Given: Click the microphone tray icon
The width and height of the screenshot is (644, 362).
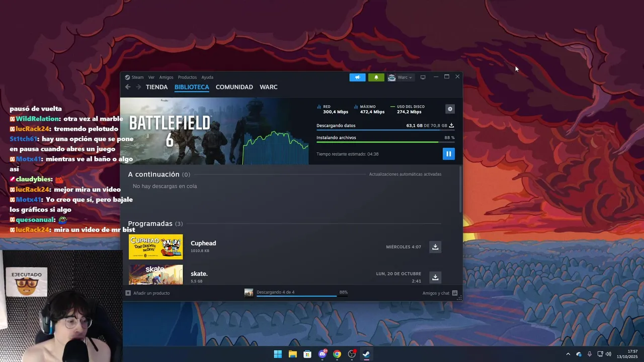Looking at the screenshot, I should [x=590, y=354].
